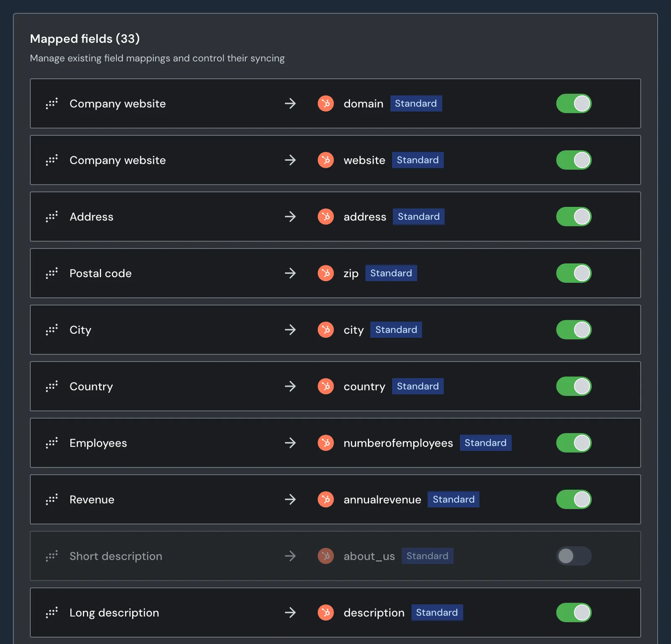Click the HubSpot icon next to country
Viewport: 671px width, 644px height.
(x=326, y=386)
